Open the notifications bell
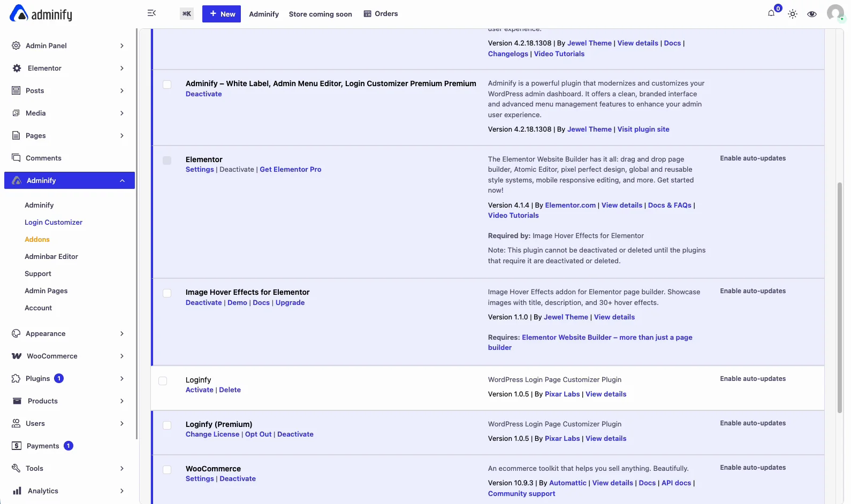The image size is (851, 504). (771, 13)
